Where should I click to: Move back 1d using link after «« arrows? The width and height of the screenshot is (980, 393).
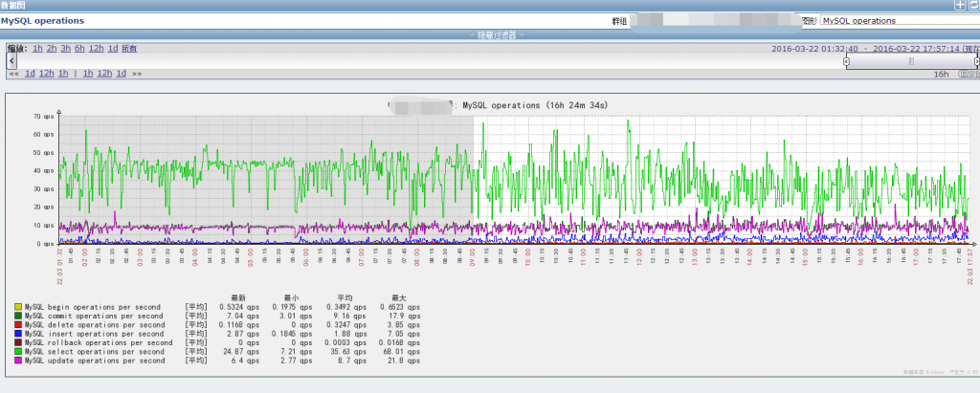pos(30,73)
